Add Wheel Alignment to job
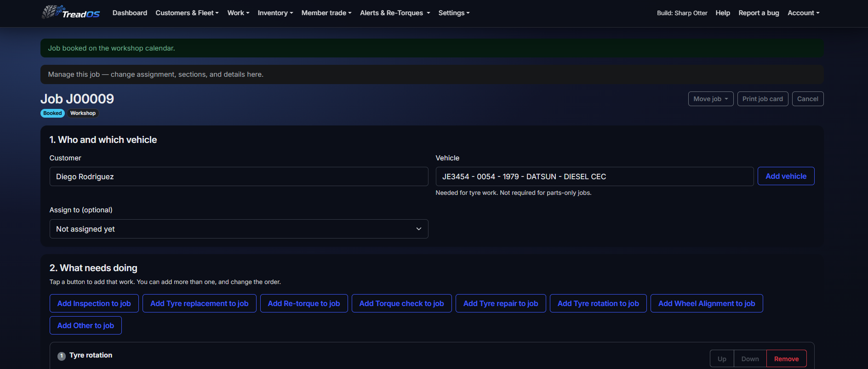The height and width of the screenshot is (369, 868). pos(706,303)
